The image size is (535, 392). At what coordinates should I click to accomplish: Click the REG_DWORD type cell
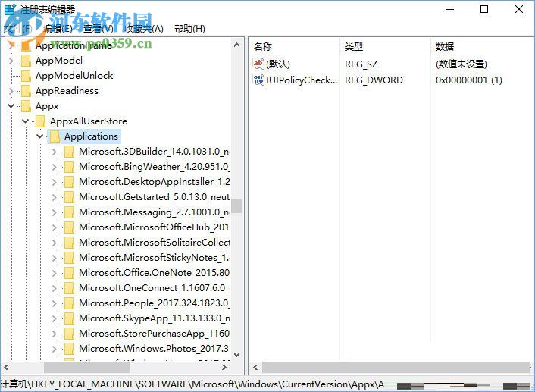(374, 80)
